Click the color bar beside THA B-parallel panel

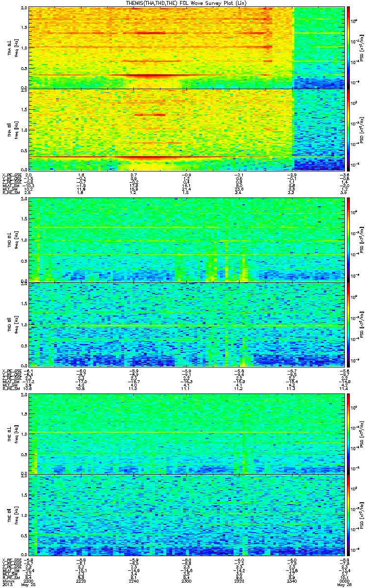[x=348, y=129]
